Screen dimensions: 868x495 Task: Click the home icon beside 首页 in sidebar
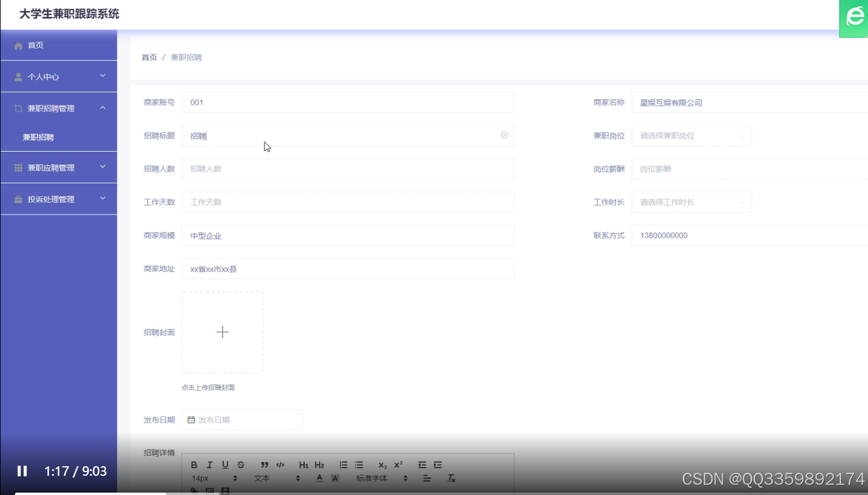[18, 46]
